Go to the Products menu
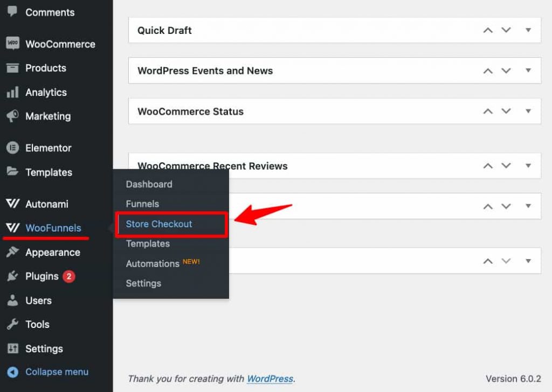552x392 pixels. [x=45, y=68]
